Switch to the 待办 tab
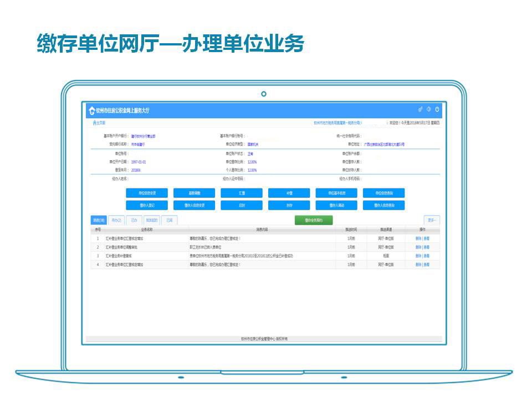532x399 pixels. click(115, 220)
